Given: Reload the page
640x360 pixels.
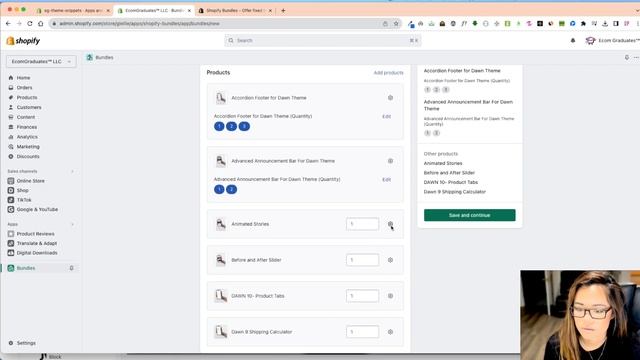Looking at the screenshot, I should (x=29, y=24).
